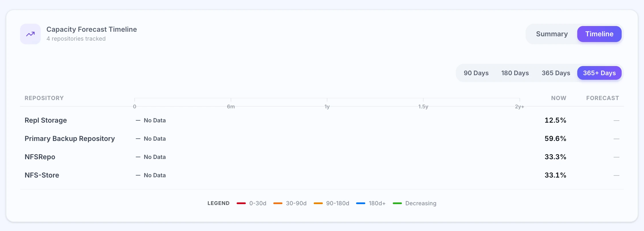This screenshot has height=231, width=644.
Task: Click the 33.1% current usage value
Action: coord(555,175)
